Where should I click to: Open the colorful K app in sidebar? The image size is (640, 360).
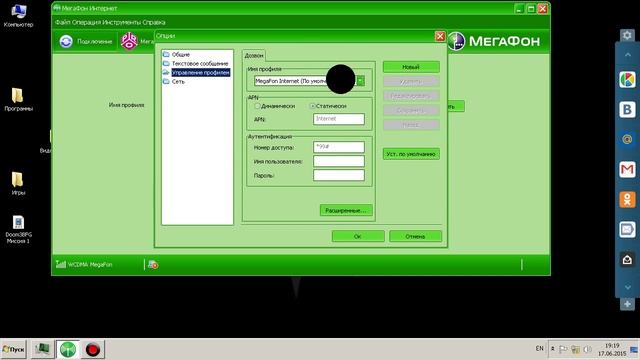point(627,80)
